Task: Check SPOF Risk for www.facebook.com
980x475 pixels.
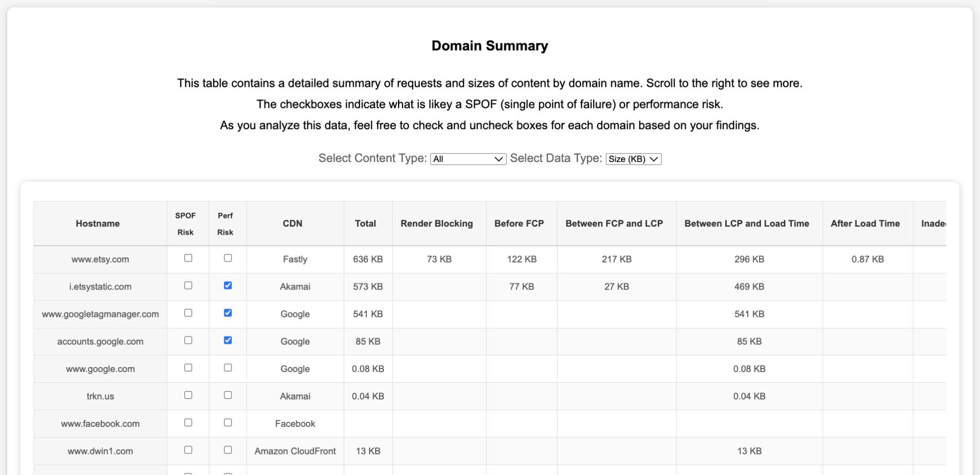Action: point(188,422)
